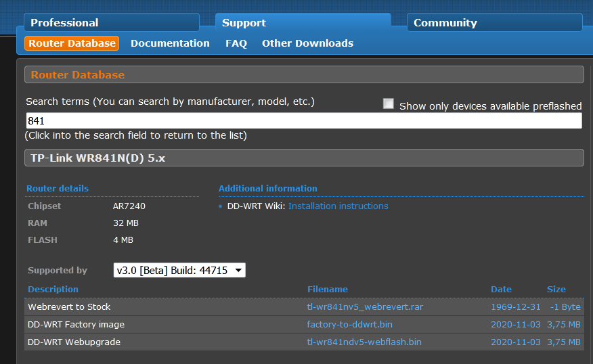Click the 32 MB RAM value
Image resolution: width=593 pixels, height=364 pixels.
point(125,223)
